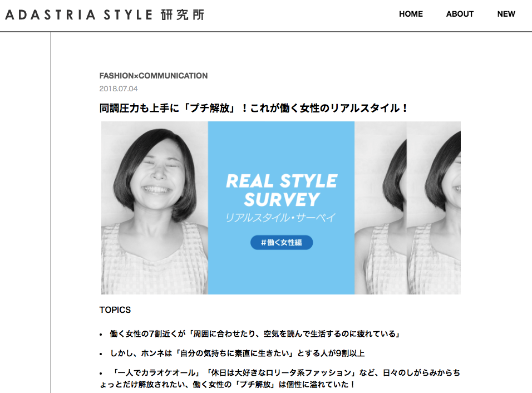Click the TOPICS heading

115,310
